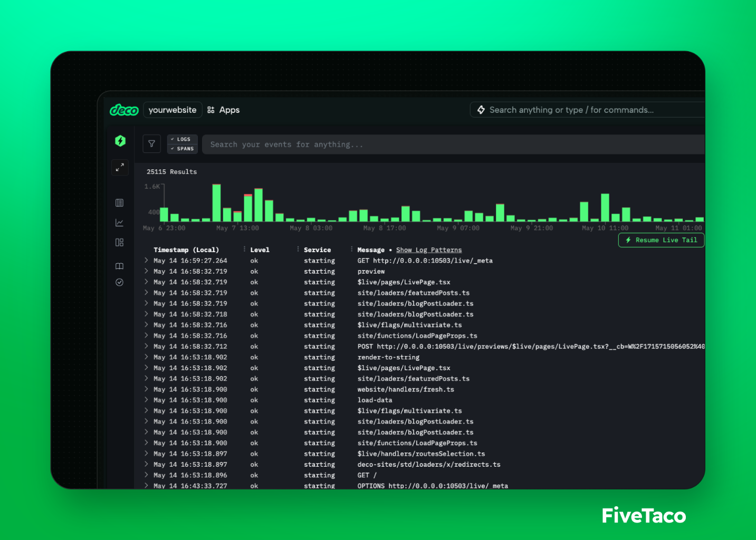This screenshot has height=540, width=756.
Task: Click Resume Live Tail button
Action: 661,240
